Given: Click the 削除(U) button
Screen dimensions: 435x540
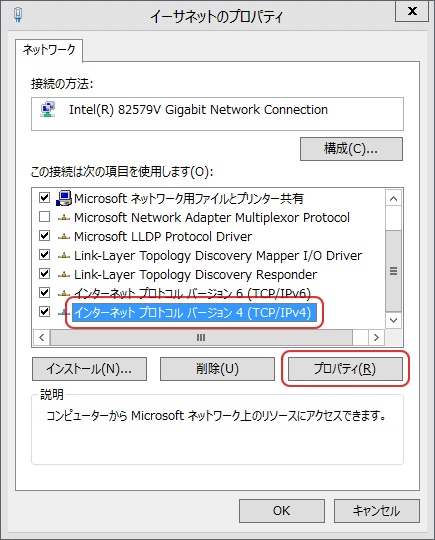Looking at the screenshot, I should (x=217, y=369).
